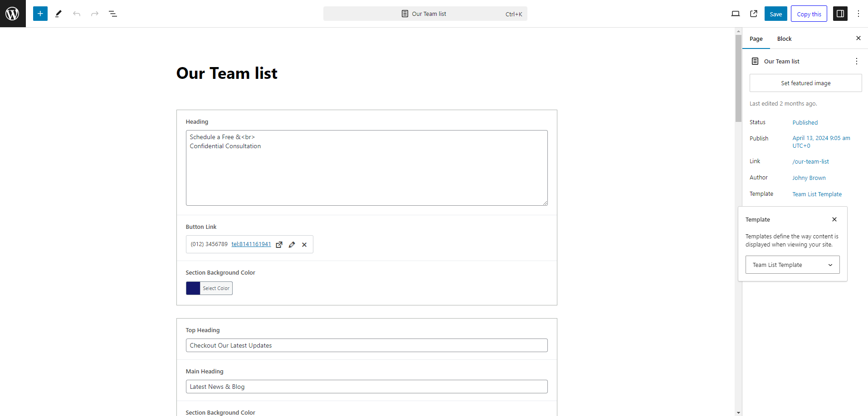Image resolution: width=868 pixels, height=416 pixels.
Task: Open the block inserter with the plus icon
Action: pyautogui.click(x=40, y=14)
